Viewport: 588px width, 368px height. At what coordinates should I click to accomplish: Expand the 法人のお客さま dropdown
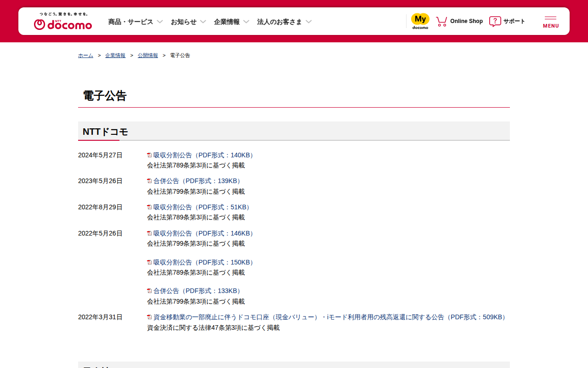pyautogui.click(x=284, y=22)
